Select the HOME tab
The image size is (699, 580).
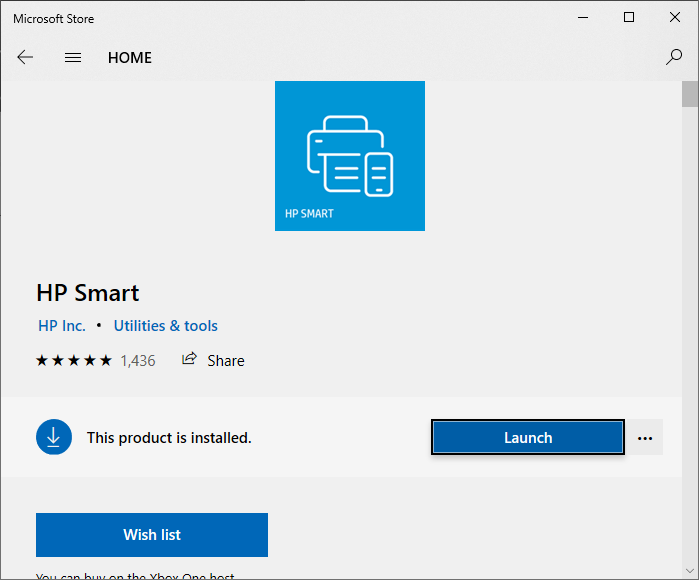tap(130, 58)
